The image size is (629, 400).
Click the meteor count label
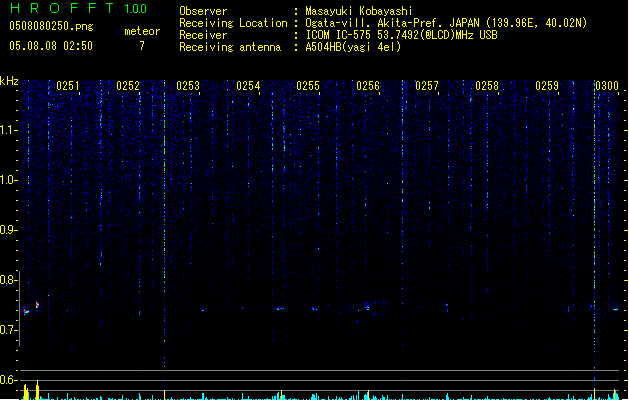142,31
